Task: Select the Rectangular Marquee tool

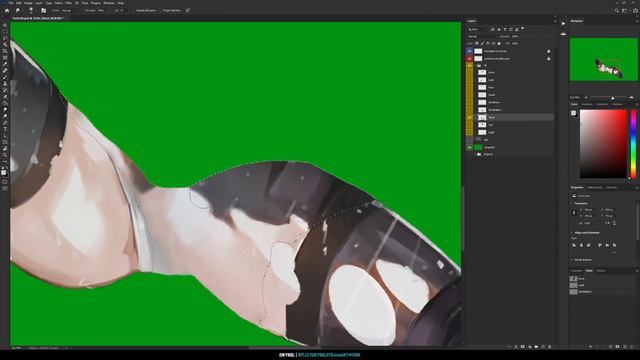Action: pos(5,31)
